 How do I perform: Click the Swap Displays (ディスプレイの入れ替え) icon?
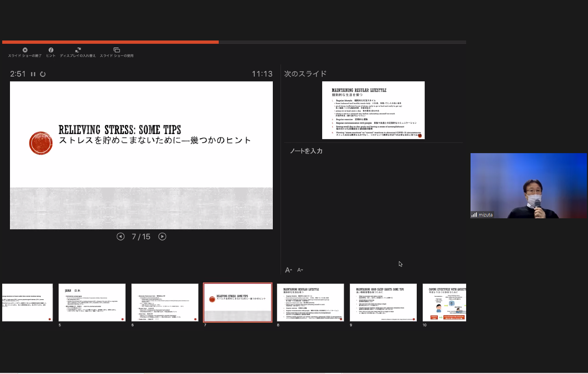pos(78,50)
